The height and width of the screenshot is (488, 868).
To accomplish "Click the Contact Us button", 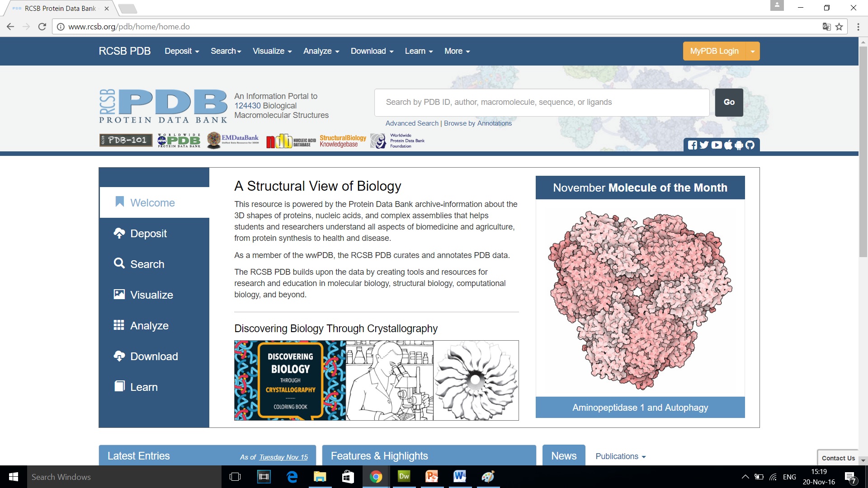I will coord(838,458).
